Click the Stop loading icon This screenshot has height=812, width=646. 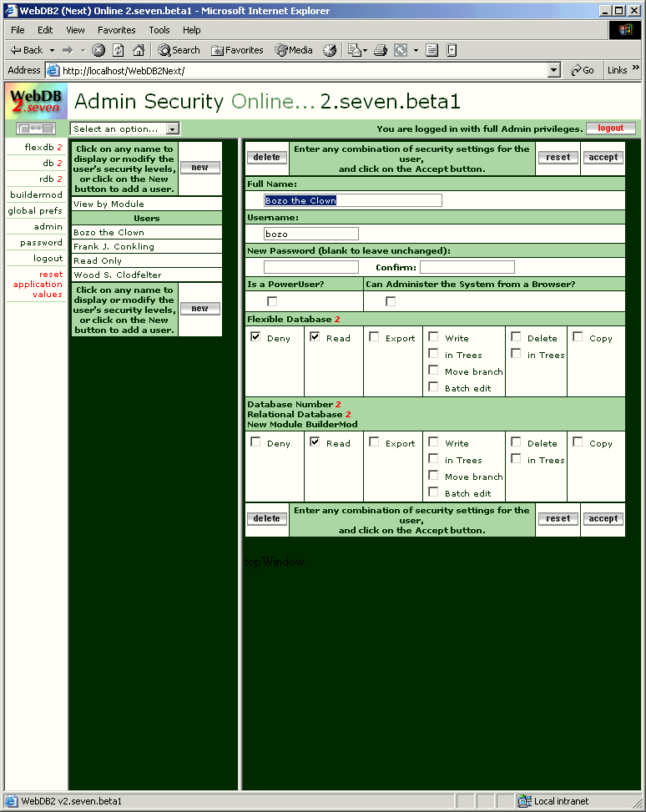[98, 50]
